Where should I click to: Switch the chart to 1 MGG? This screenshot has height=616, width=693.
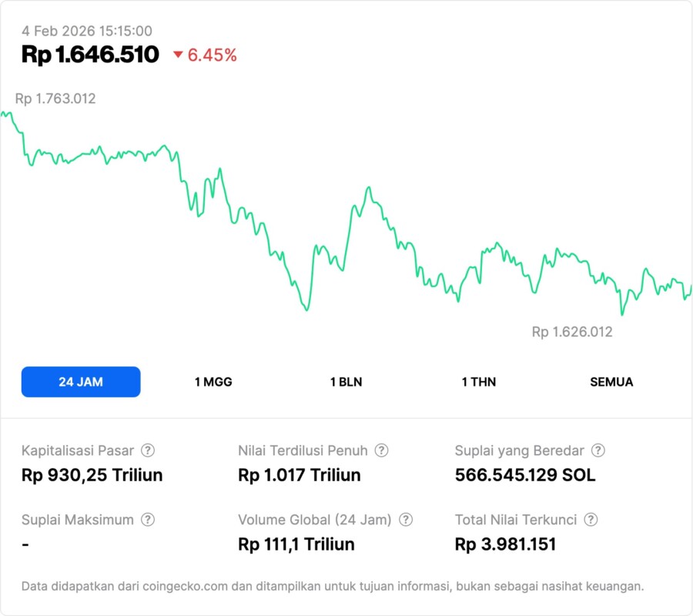213,382
